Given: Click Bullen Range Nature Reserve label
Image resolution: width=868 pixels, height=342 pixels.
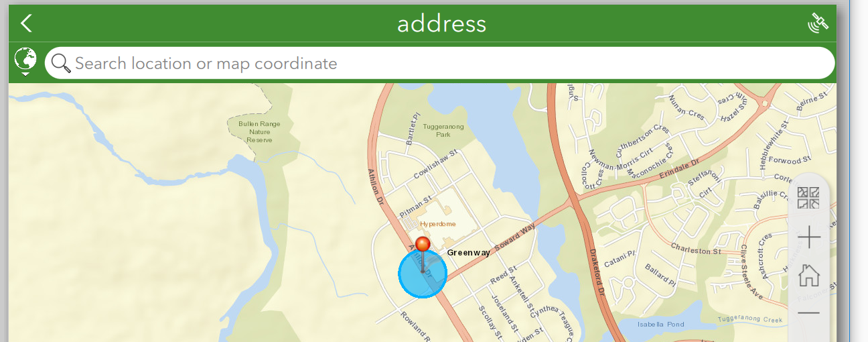Looking at the screenshot, I should (x=259, y=131).
